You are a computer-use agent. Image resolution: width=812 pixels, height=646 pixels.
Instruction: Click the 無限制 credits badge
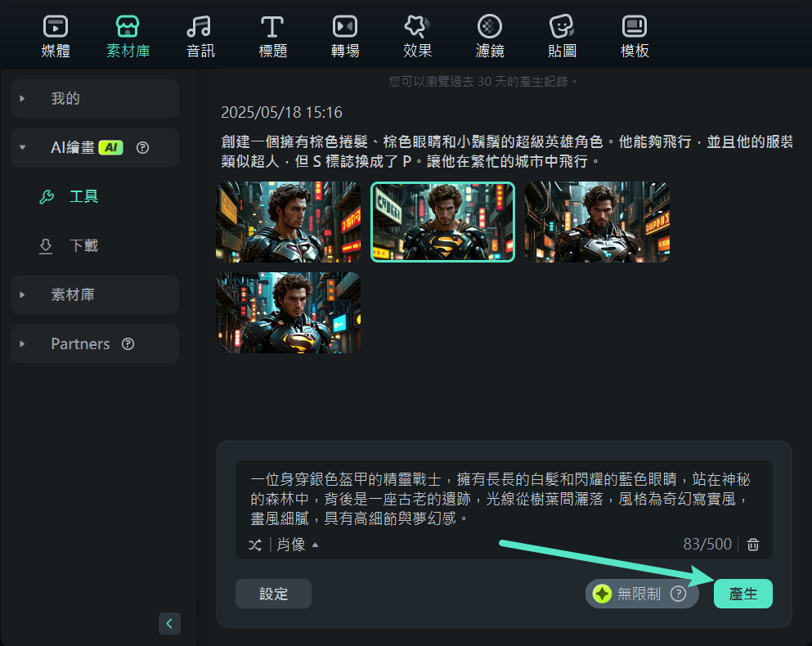642,594
